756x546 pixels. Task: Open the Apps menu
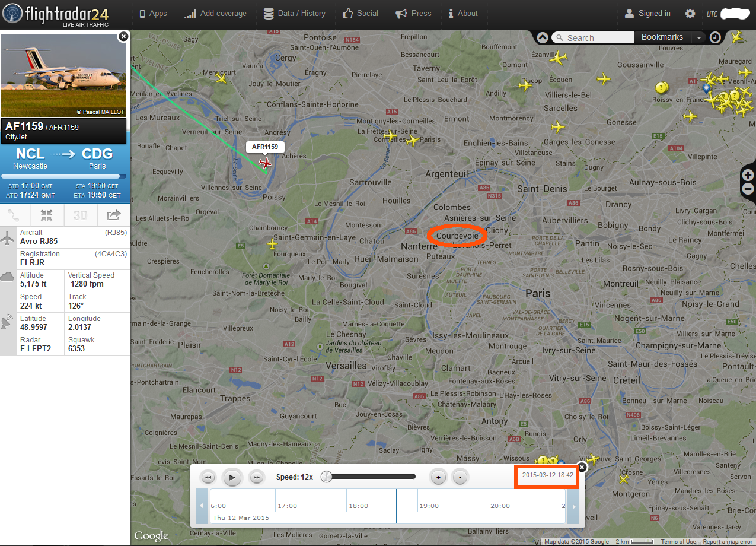[152, 13]
